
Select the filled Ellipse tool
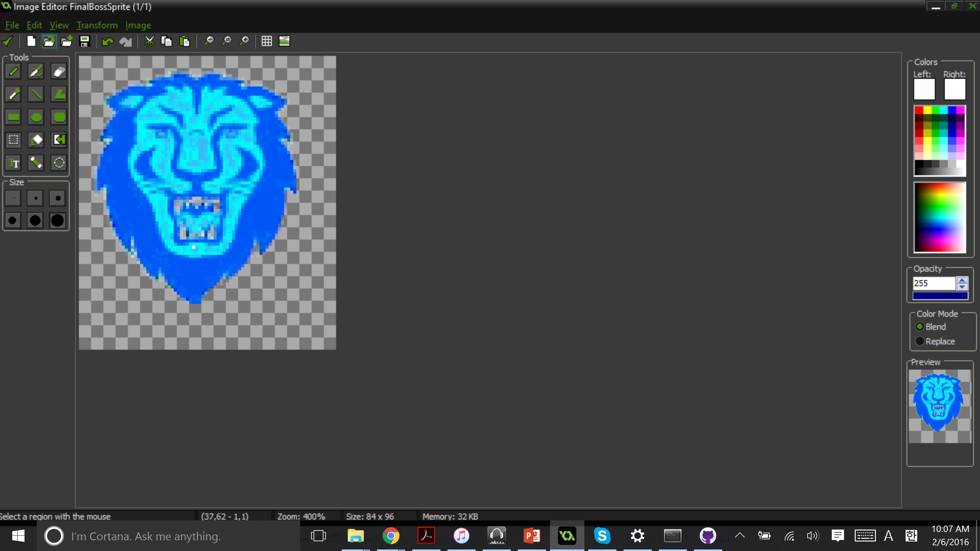point(36,117)
